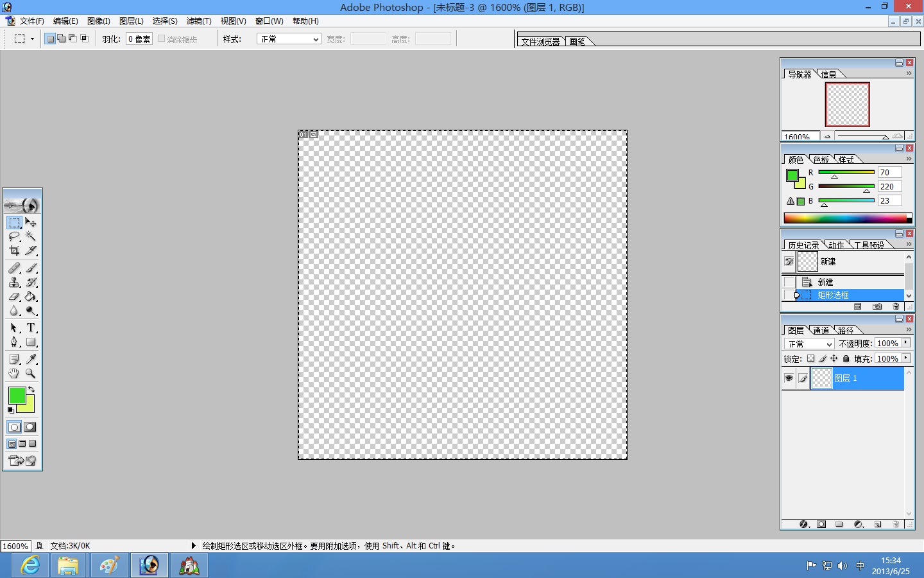Click the add layer style icon
The width and height of the screenshot is (924, 578).
[804, 524]
